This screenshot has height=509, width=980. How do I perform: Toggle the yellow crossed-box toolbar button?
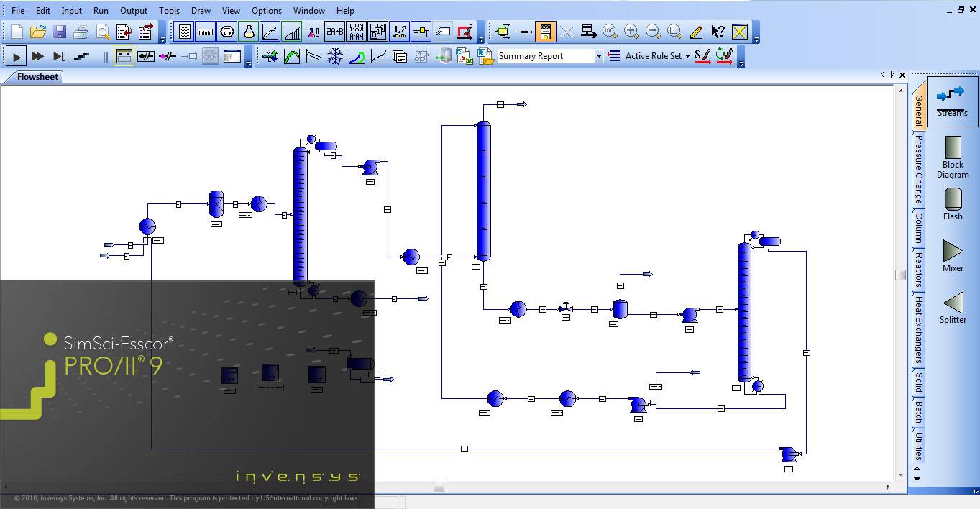(x=739, y=32)
